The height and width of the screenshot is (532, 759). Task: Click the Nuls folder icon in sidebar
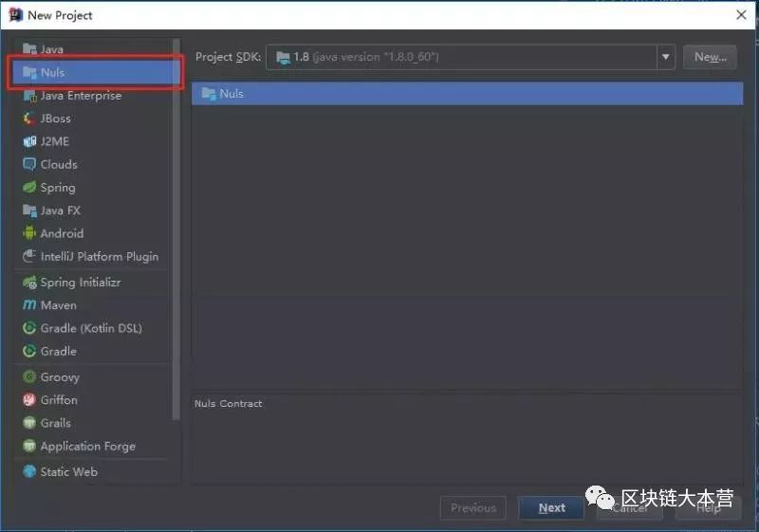coord(29,72)
